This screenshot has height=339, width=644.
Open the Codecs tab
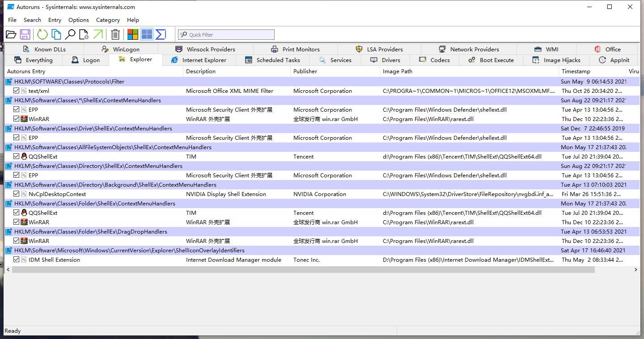pos(434,60)
